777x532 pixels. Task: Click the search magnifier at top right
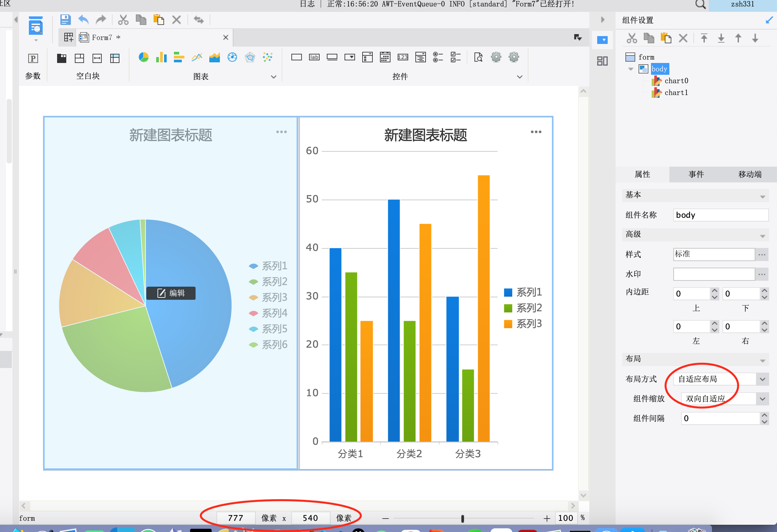(700, 4)
